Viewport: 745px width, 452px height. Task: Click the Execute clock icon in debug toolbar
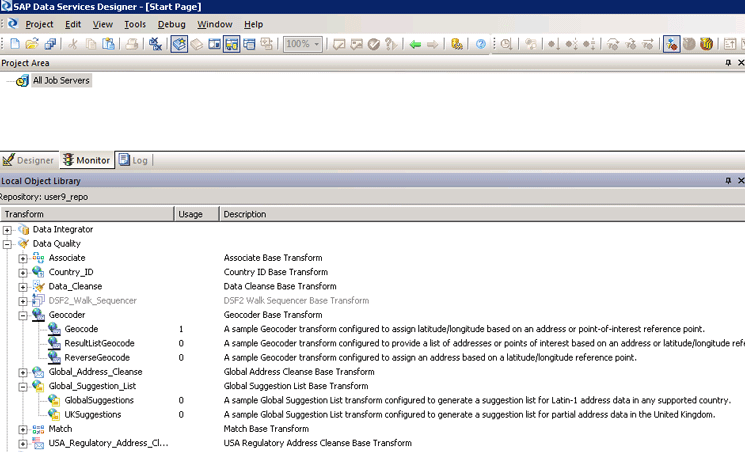coord(506,44)
